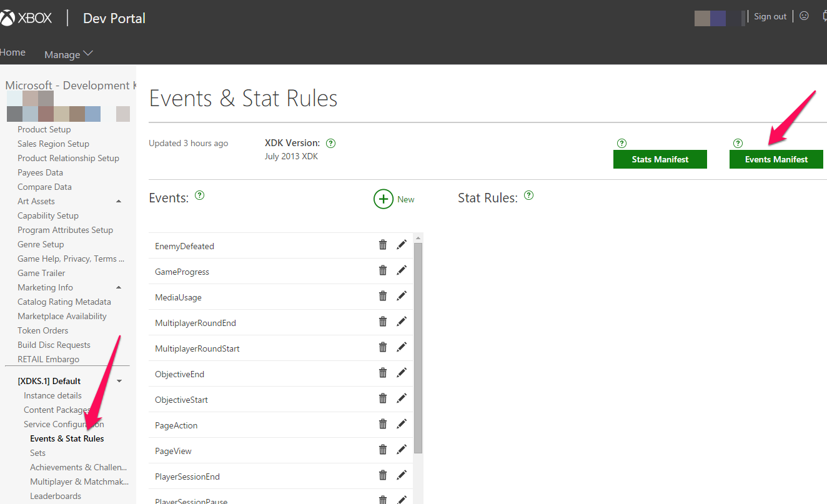Image resolution: width=827 pixels, height=504 pixels.
Task: Open Catalog Rating Metadata
Action: [x=64, y=302]
